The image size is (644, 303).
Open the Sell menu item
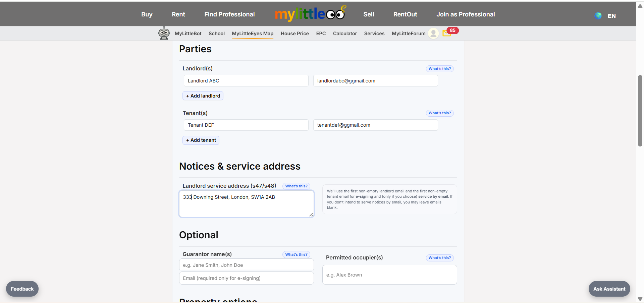[x=368, y=14]
